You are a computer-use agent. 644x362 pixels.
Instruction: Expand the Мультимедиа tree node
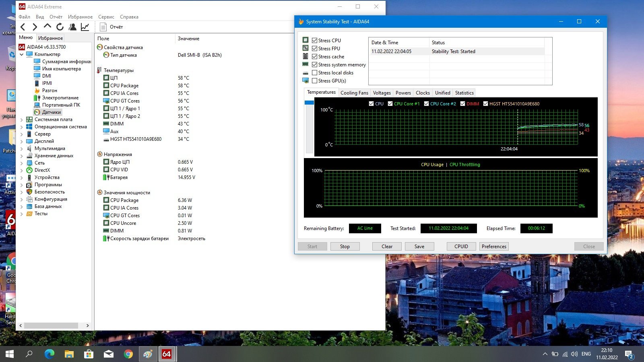pos(22,148)
